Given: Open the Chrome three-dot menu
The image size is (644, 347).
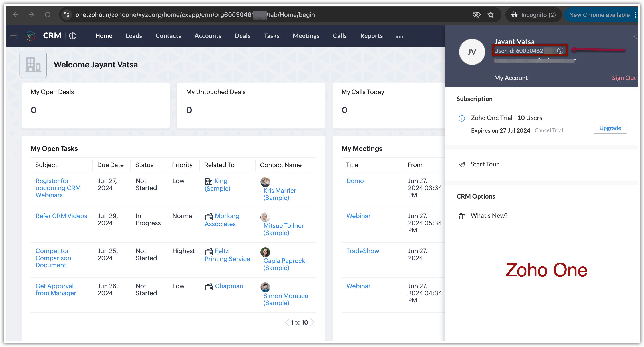Looking at the screenshot, I should coord(635,15).
